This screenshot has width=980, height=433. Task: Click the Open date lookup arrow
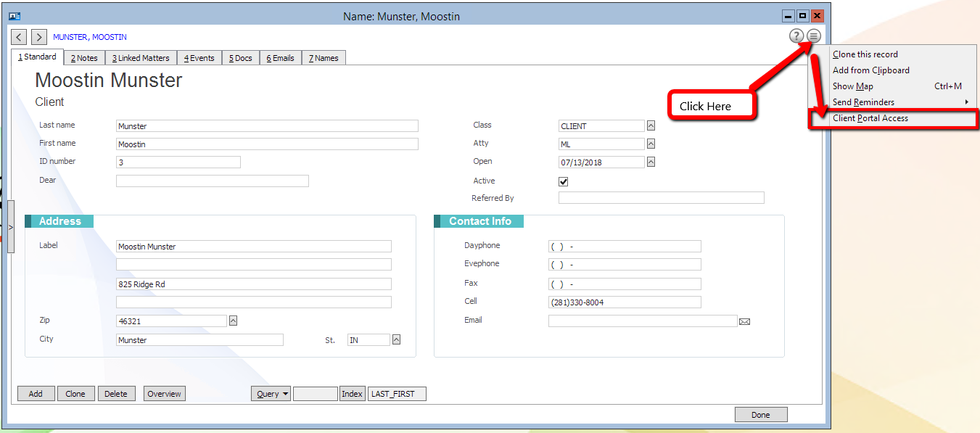point(649,161)
